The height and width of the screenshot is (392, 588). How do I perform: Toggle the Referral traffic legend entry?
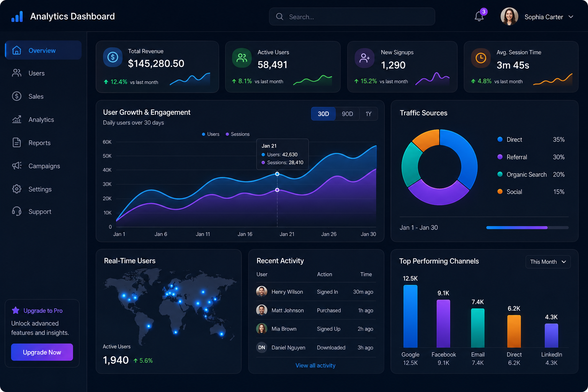click(531, 157)
